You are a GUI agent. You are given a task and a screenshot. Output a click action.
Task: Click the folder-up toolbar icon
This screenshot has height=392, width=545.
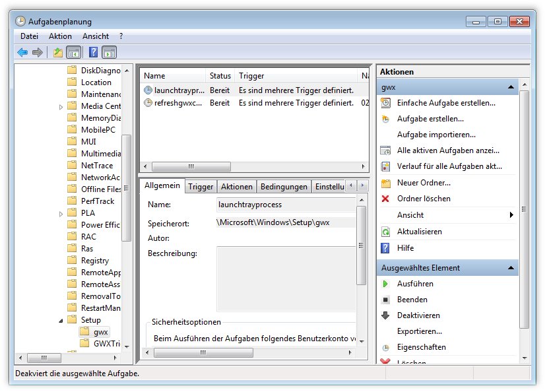[58, 52]
